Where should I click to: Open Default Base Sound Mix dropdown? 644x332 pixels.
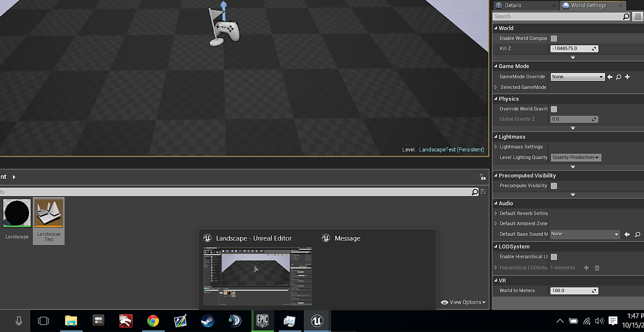point(585,234)
